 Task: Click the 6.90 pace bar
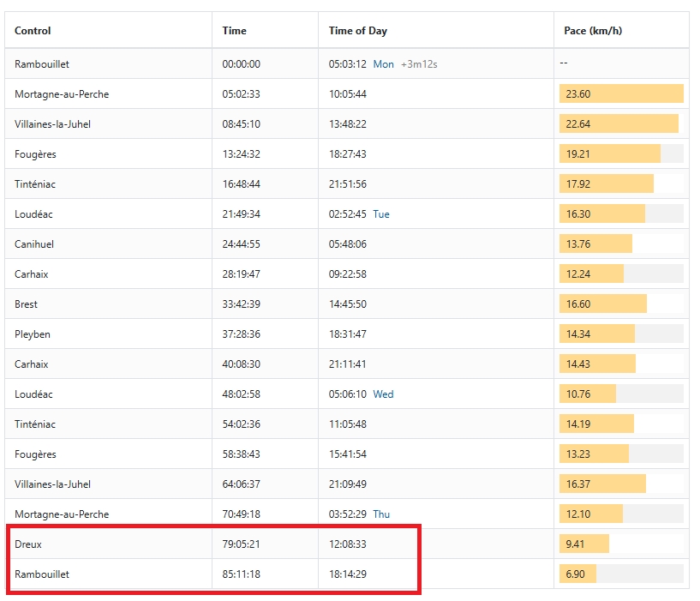(x=577, y=574)
